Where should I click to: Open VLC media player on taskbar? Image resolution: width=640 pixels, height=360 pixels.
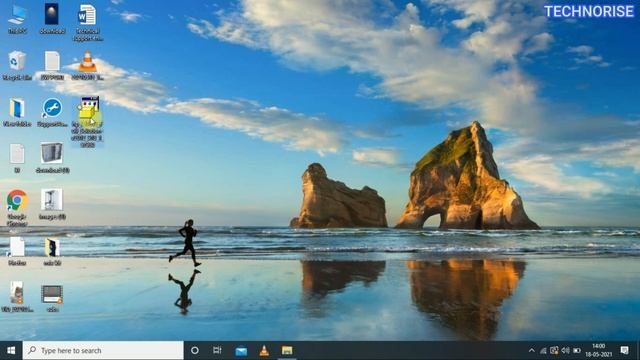click(264, 351)
